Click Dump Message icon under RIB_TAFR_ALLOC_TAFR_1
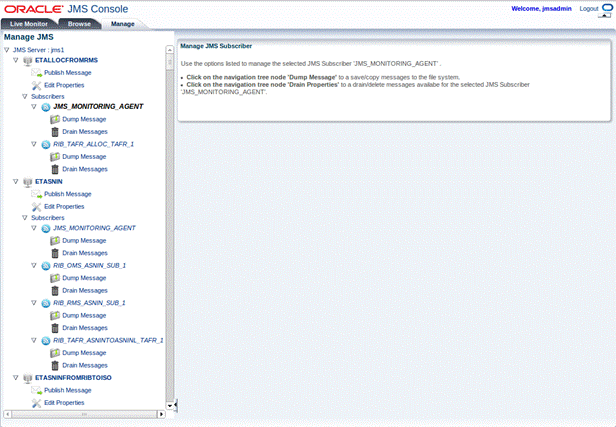The image size is (616, 427). (x=55, y=157)
